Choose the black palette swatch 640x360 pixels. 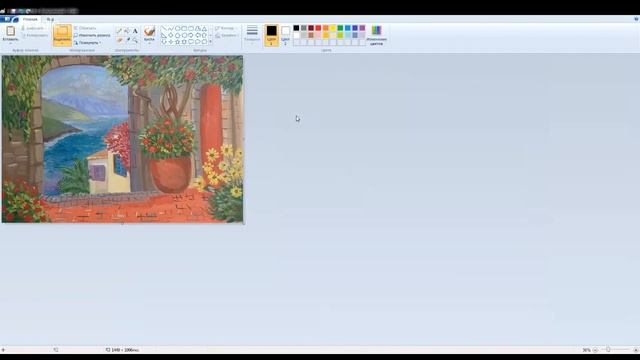point(296,28)
